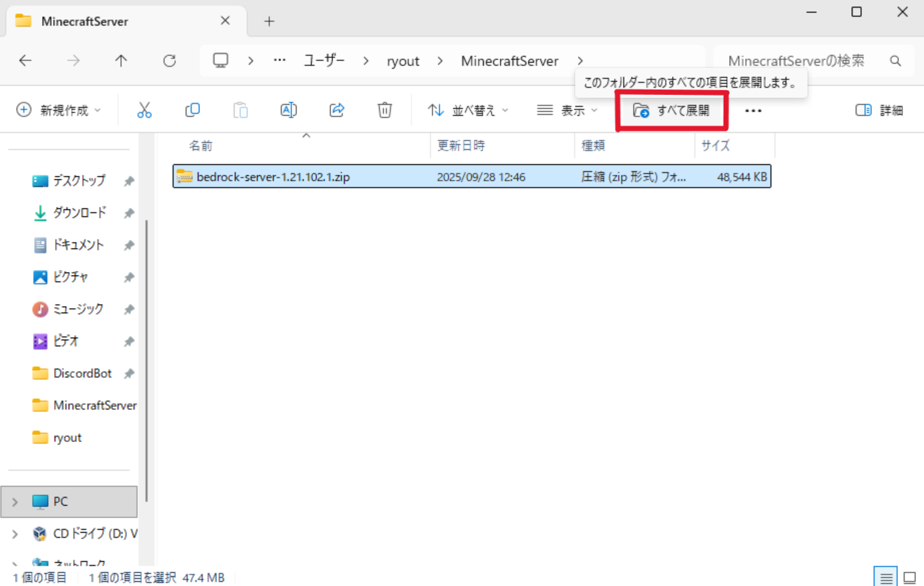924x586 pixels.
Task: Refresh the current folder view
Action: 170,61
